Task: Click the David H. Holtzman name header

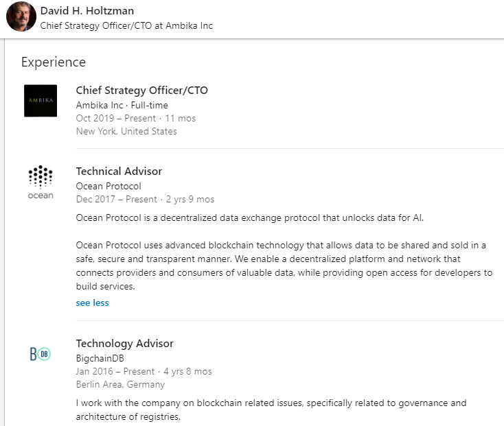Action: 87,11
